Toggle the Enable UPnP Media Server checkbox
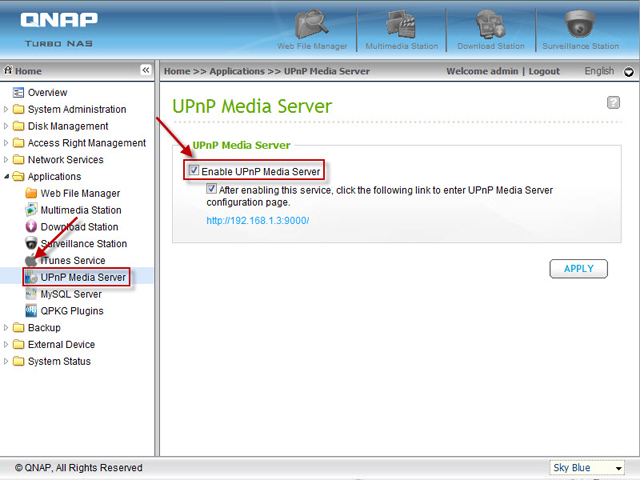Screen dimensions: 640x480 194,170
